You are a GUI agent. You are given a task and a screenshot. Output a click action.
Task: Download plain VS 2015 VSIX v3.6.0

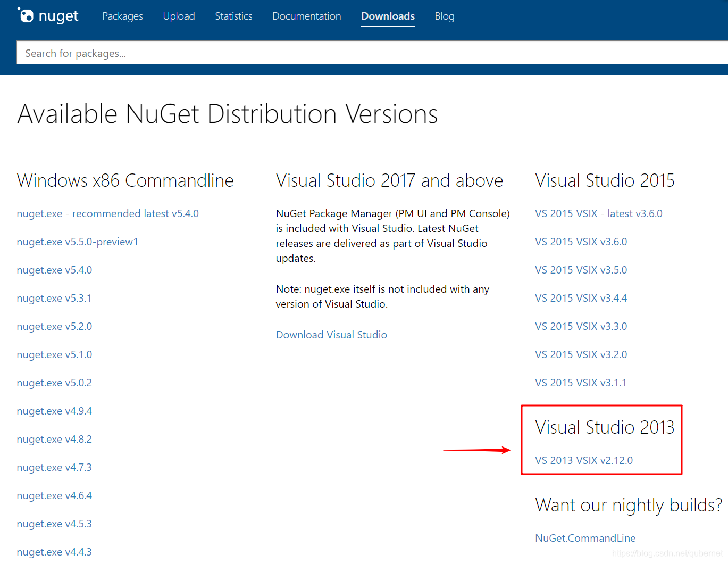(581, 242)
